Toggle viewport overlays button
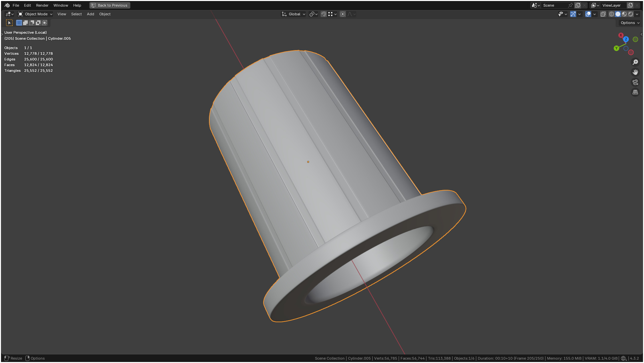Image resolution: width=644 pixels, height=363 pixels. click(588, 14)
